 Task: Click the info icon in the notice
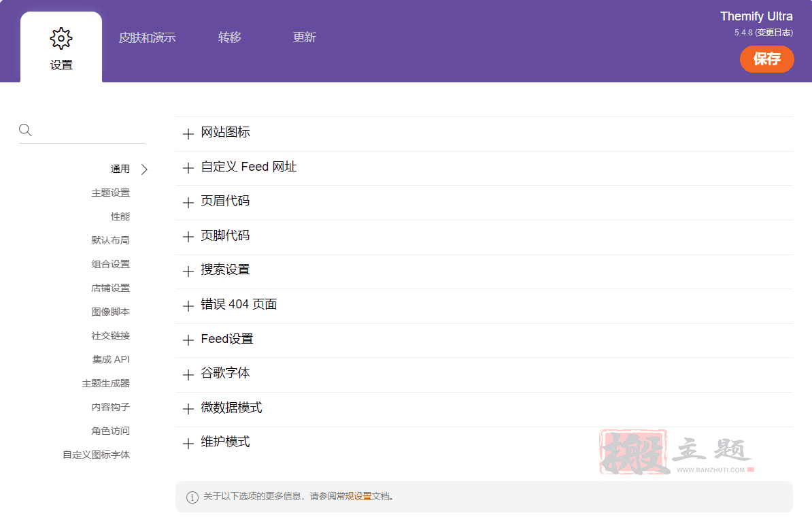tap(192, 497)
